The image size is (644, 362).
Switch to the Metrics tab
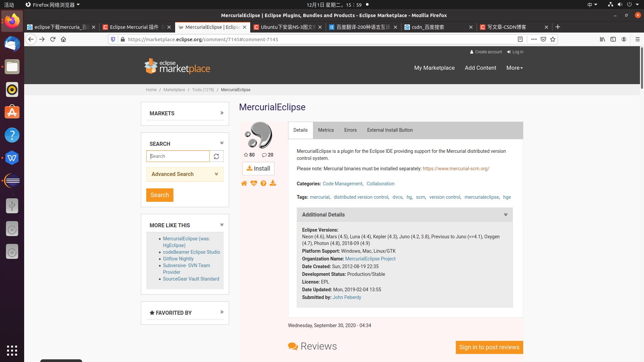click(x=326, y=130)
